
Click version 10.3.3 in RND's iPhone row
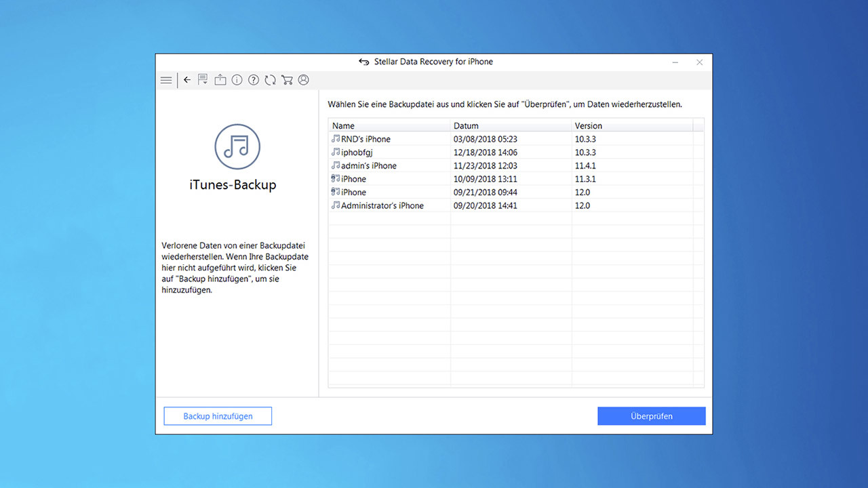click(x=585, y=139)
